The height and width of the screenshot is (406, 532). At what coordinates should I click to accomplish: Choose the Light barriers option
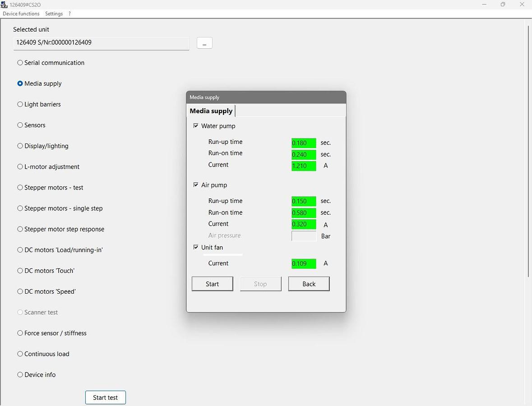click(20, 104)
